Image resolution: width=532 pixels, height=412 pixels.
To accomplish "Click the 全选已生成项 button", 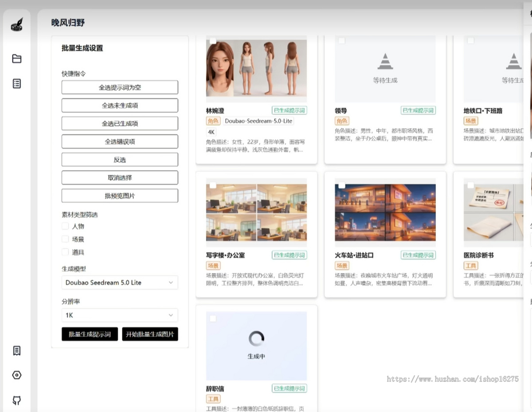I will [120, 123].
